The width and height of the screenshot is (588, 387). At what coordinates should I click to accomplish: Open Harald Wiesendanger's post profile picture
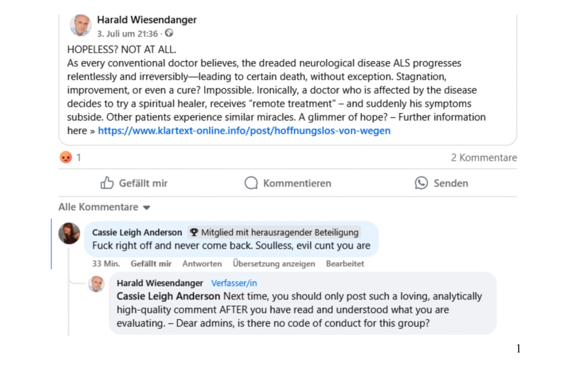click(80, 25)
